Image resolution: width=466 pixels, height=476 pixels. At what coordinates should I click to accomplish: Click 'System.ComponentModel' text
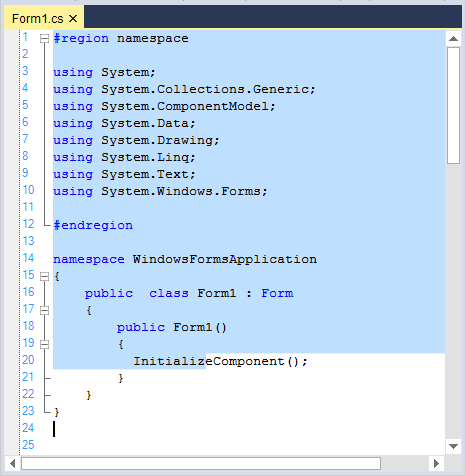[186, 107]
